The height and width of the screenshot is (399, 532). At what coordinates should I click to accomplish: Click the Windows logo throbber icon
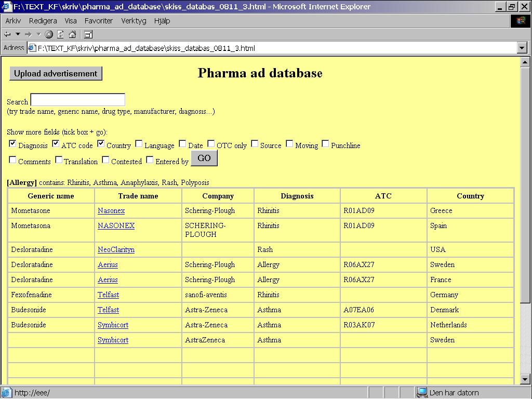pyautogui.click(x=521, y=21)
